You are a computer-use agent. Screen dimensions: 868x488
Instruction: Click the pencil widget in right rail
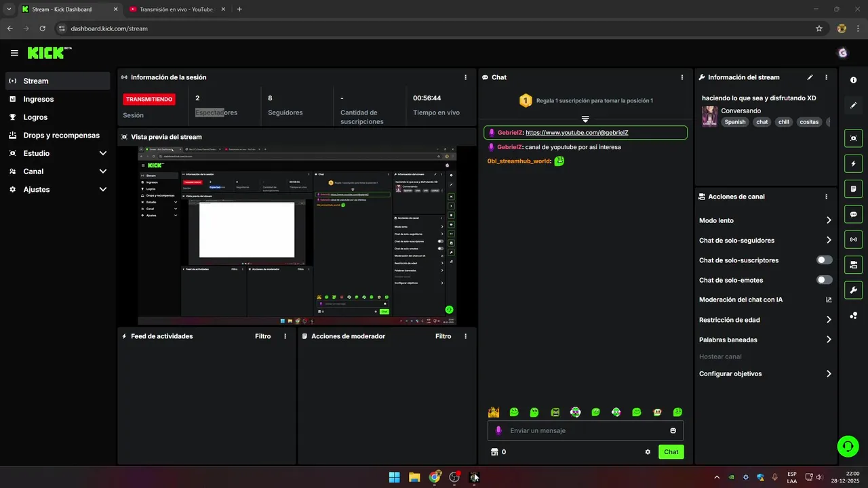pos(853,105)
